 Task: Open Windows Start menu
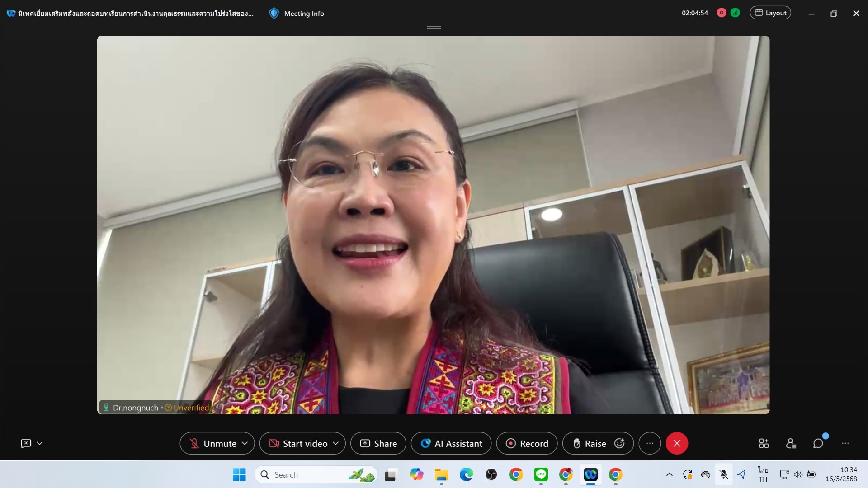point(239,474)
